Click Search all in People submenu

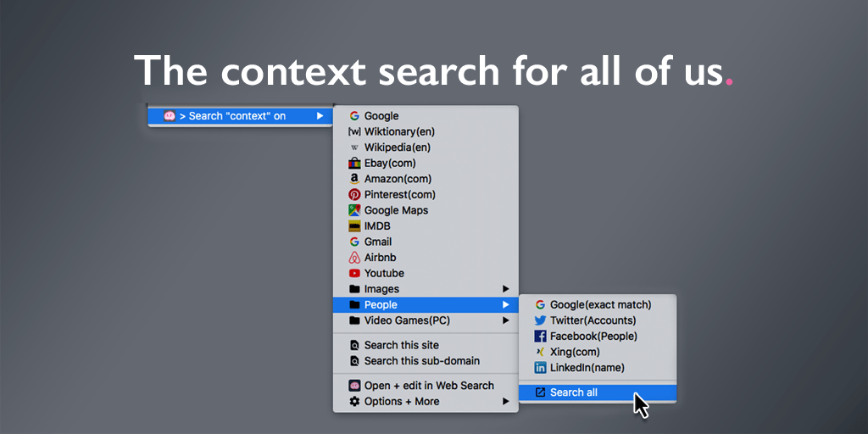pos(598,392)
